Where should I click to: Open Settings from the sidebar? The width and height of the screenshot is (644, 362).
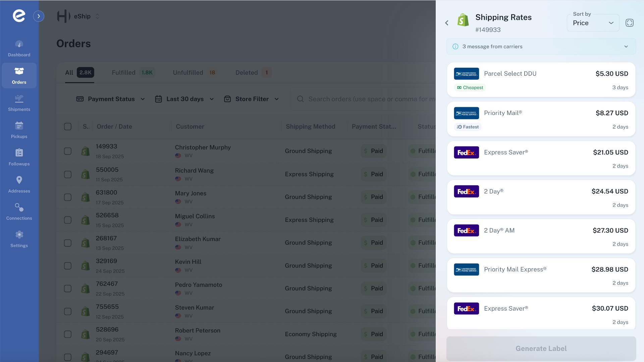[19, 238]
